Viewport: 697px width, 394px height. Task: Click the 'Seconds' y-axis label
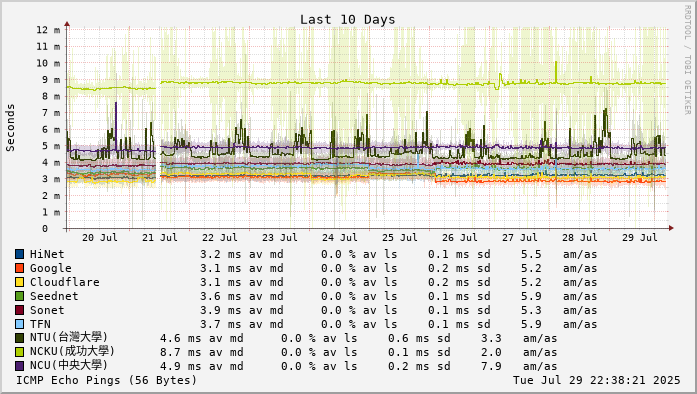point(10,128)
